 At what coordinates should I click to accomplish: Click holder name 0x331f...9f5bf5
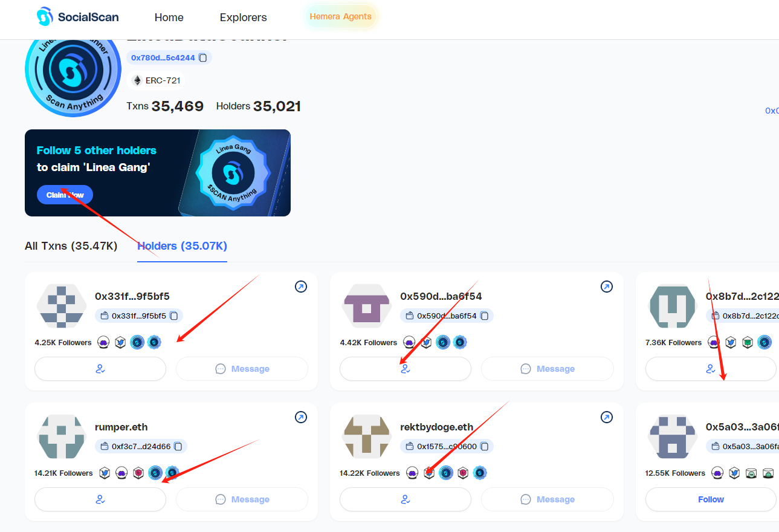click(x=132, y=296)
